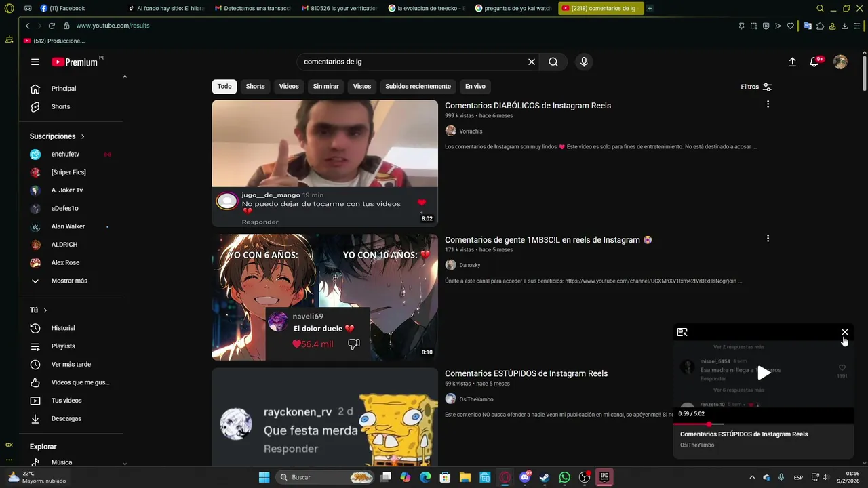Open the YouTube upload arrow icon
The height and width of the screenshot is (488, 868).
[x=792, y=62]
